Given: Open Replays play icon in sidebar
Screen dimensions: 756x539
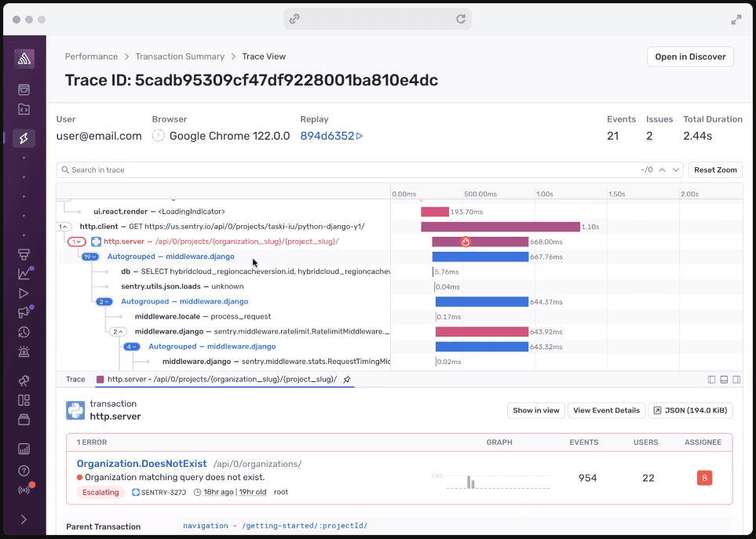Looking at the screenshot, I should tap(24, 293).
